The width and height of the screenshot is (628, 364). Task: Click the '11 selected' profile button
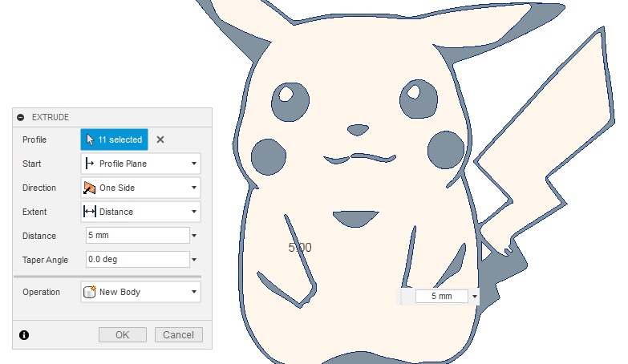[x=114, y=140]
